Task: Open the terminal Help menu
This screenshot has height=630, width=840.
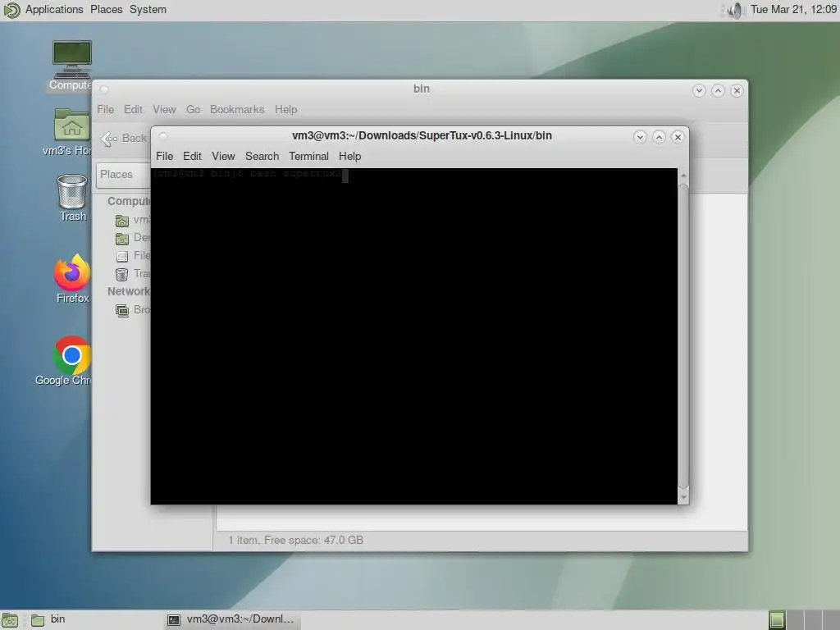Action: pyautogui.click(x=349, y=157)
